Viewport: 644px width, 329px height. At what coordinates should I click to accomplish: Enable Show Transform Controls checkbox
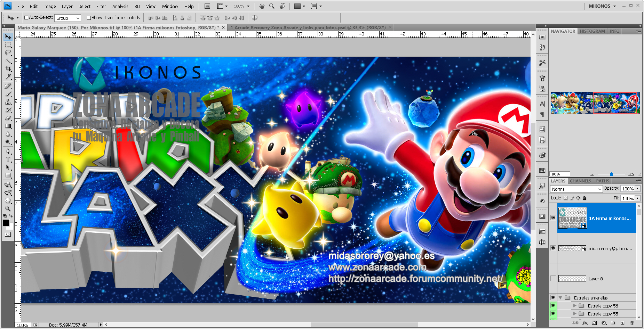(x=89, y=18)
